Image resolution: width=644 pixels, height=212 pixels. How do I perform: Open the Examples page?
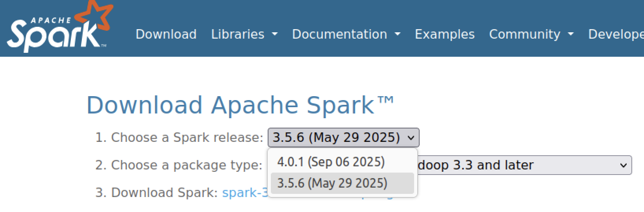(445, 34)
